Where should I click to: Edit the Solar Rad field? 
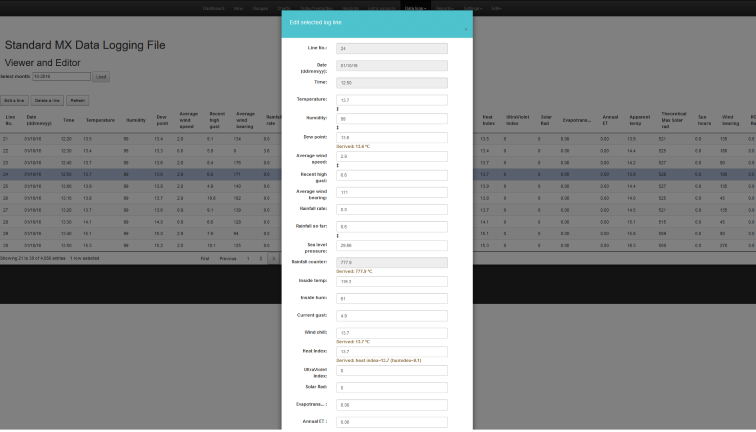pyautogui.click(x=392, y=387)
